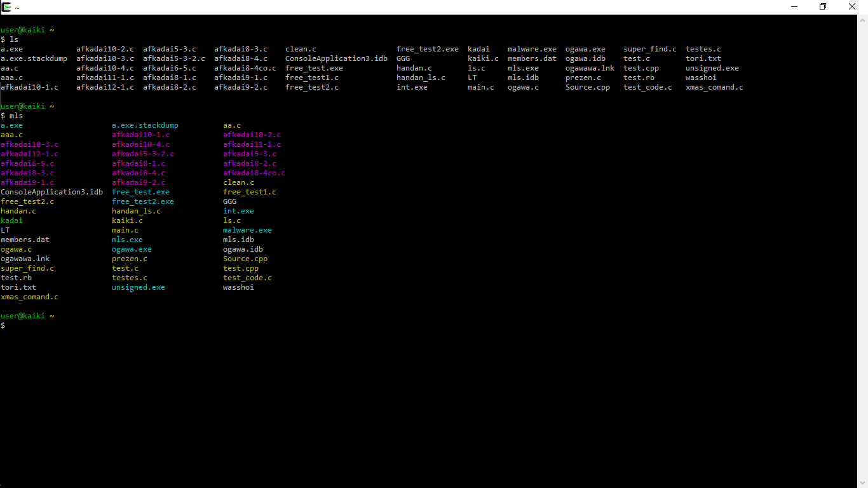This screenshot has height=488, width=868.
Task: Click cyan a.exe.stackdump in mls listing
Action: click(145, 125)
